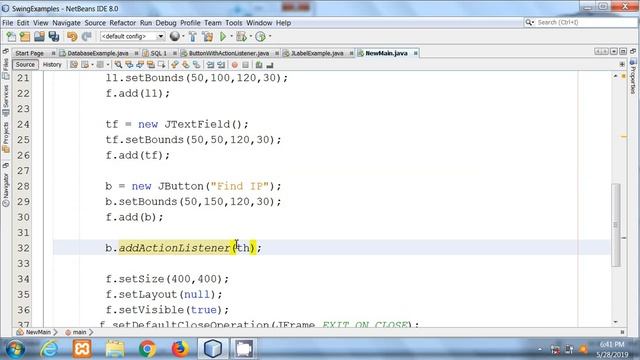The width and height of the screenshot is (640, 360).
Task: Open the Window menu
Action: tap(259, 23)
